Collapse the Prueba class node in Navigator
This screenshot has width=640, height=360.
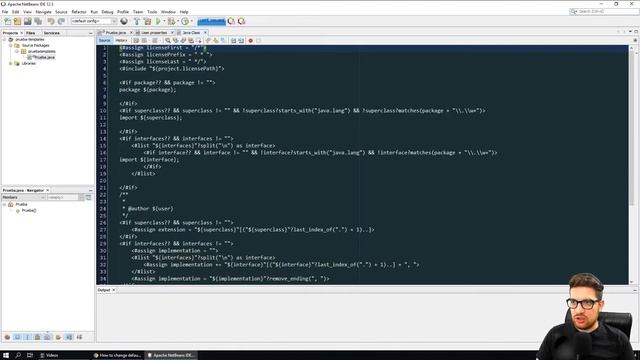[x=4, y=204]
